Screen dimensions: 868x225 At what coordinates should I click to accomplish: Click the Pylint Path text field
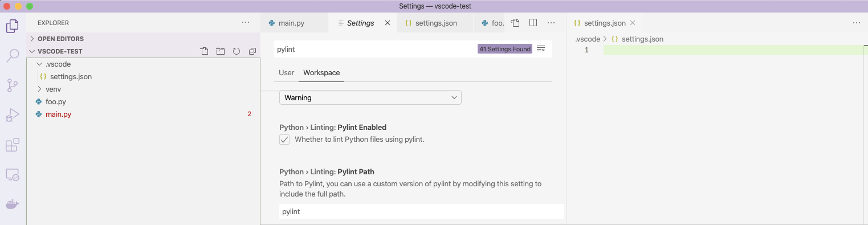422,211
